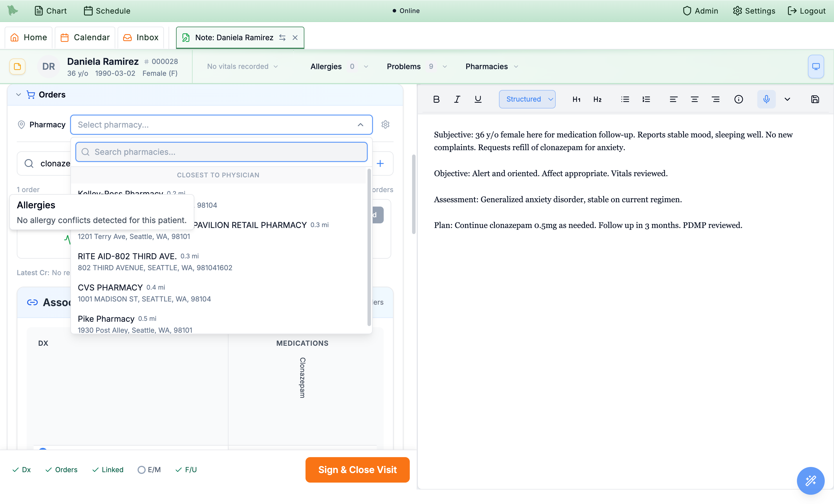Screen dimensions: 834x504
Task: Click the Clonazepam medication column label
Action: (x=302, y=378)
